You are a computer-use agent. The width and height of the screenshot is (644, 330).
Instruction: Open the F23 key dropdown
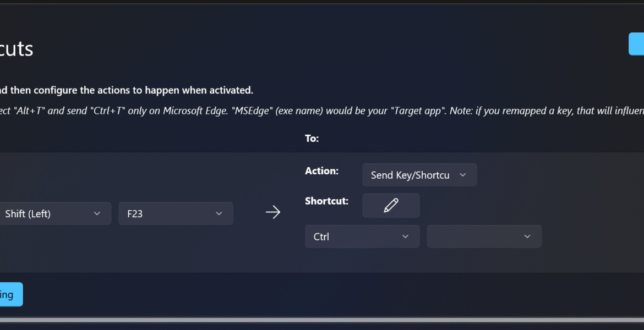[175, 213]
